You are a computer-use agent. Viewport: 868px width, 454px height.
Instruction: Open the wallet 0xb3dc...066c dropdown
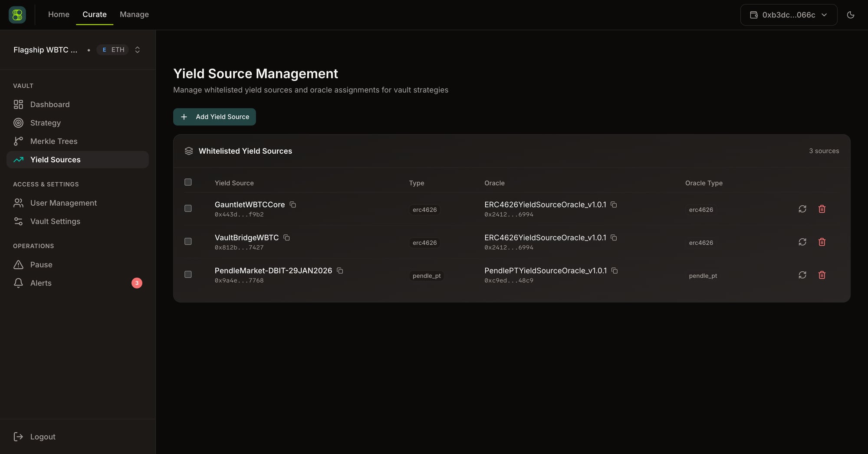789,15
